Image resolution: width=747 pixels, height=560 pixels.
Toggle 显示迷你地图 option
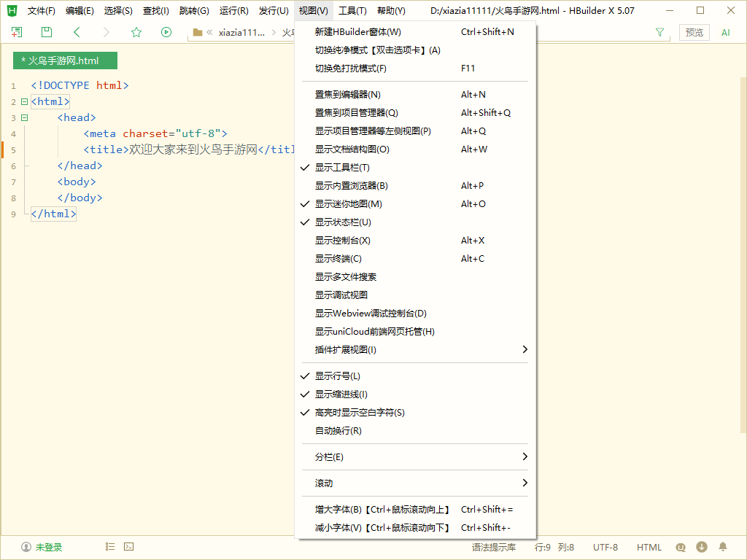(x=414, y=204)
